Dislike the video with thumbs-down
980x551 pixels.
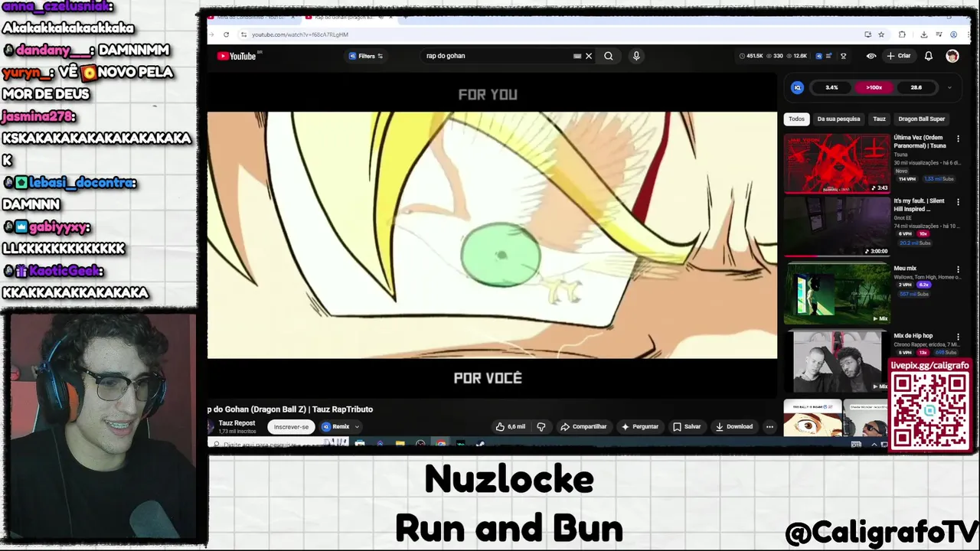[541, 427]
